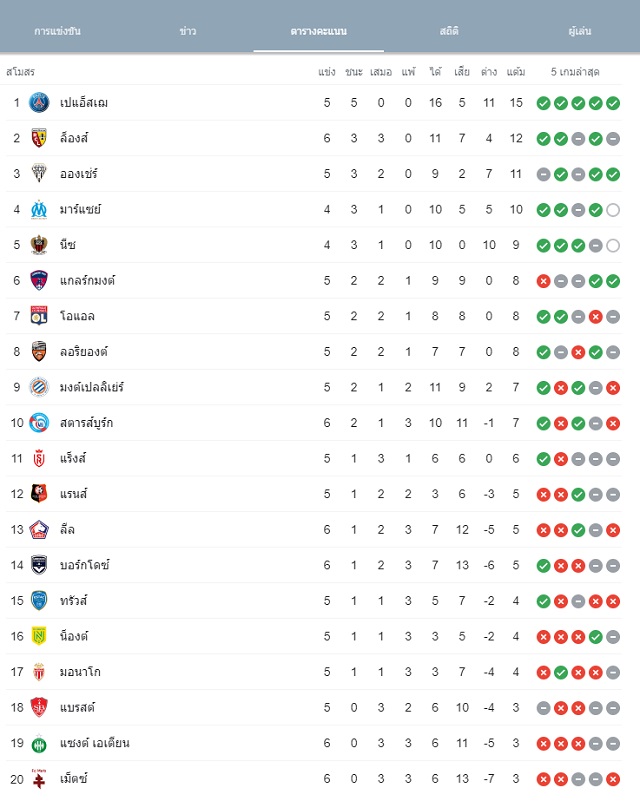The image size is (640, 801).
Task: Open the ข่าว tab
Action: 188,31
